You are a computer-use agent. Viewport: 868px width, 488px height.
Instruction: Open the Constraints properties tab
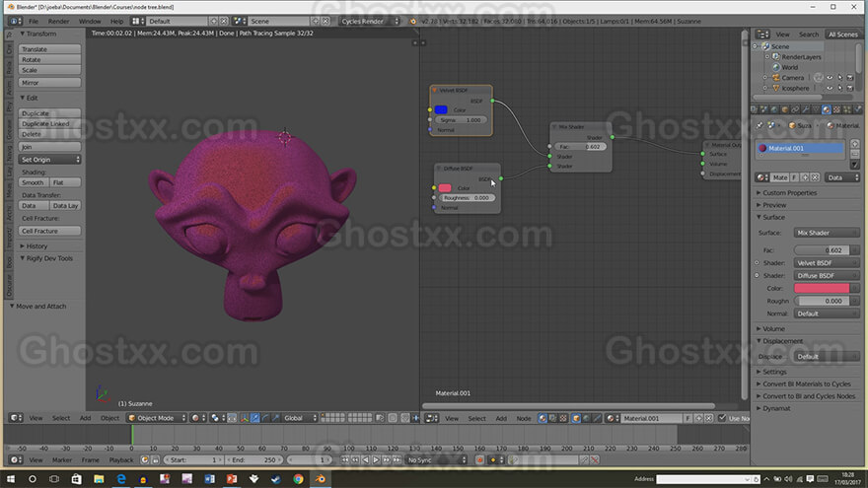click(795, 109)
